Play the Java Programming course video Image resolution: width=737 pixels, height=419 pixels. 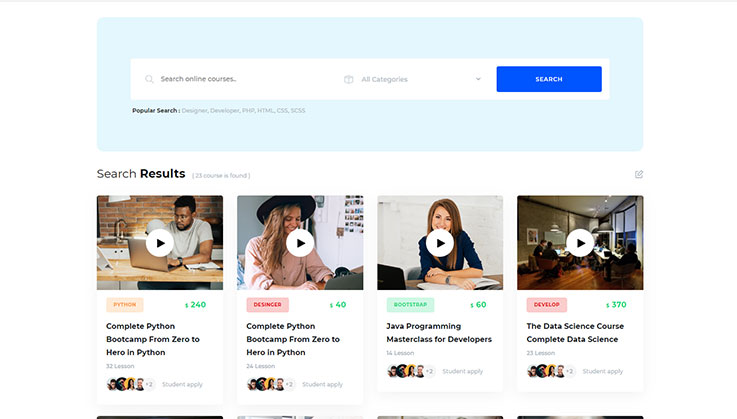tap(440, 242)
